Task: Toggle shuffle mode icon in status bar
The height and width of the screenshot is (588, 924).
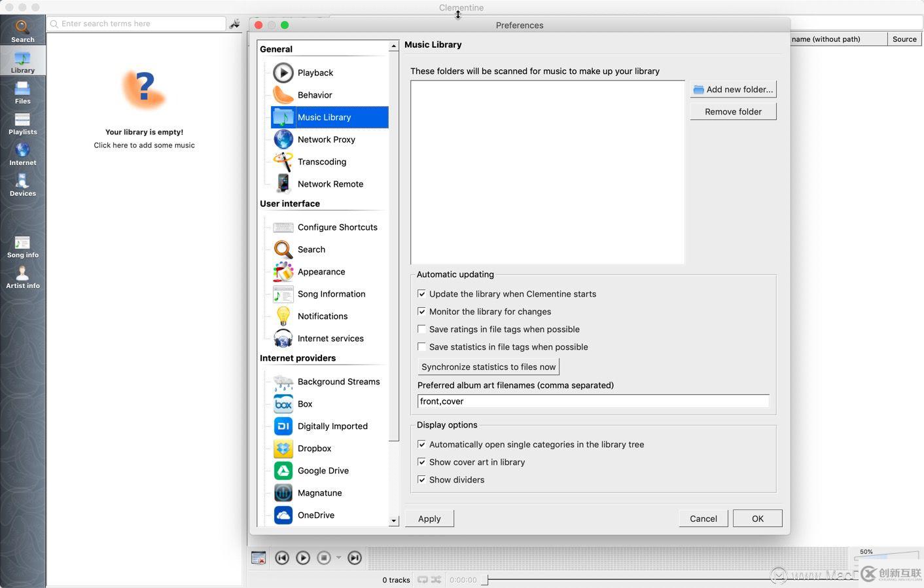Action: tap(436, 579)
